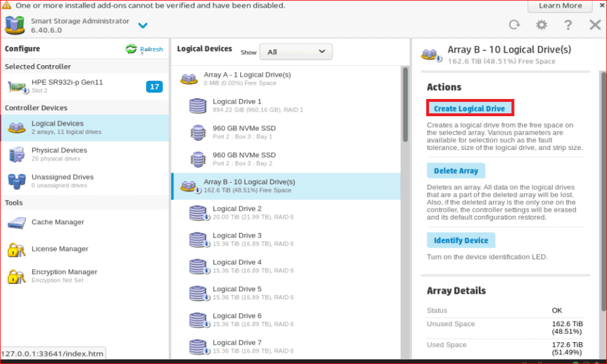
Task: Select Unassigned Drives icon
Action: tap(17, 181)
